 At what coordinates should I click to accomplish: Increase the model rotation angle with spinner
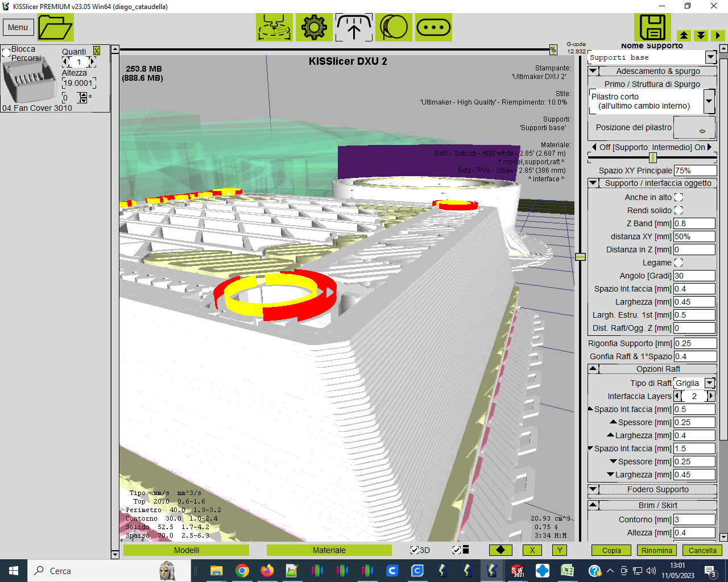[x=83, y=94]
